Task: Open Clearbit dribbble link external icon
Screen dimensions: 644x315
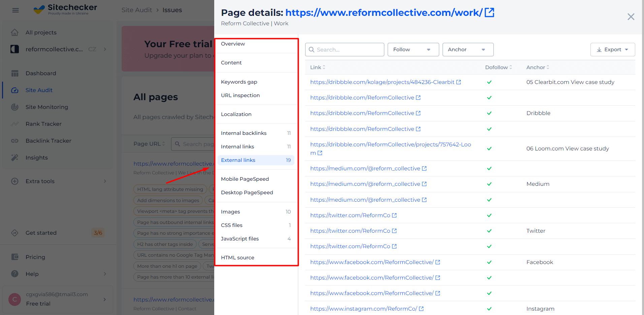Action: coord(458,82)
